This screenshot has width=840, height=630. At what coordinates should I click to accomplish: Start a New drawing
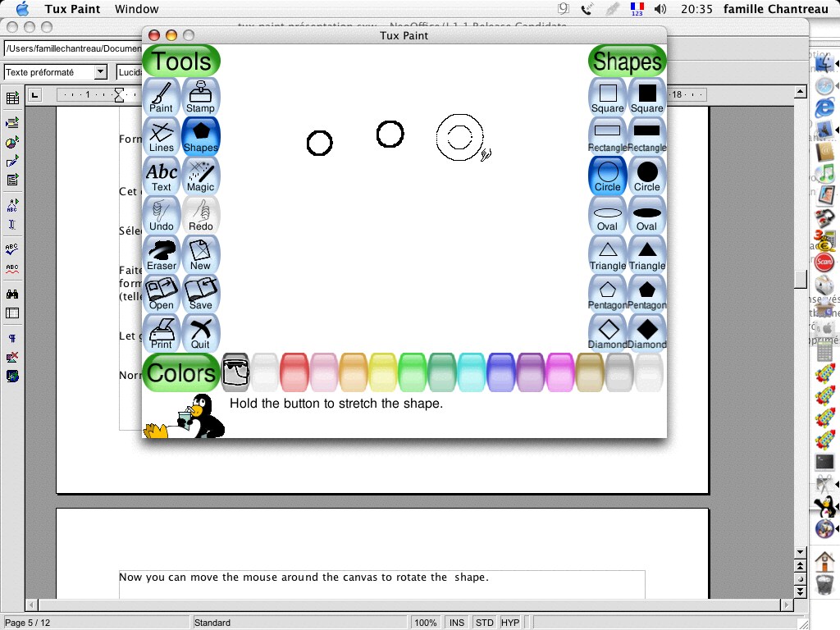(201, 254)
